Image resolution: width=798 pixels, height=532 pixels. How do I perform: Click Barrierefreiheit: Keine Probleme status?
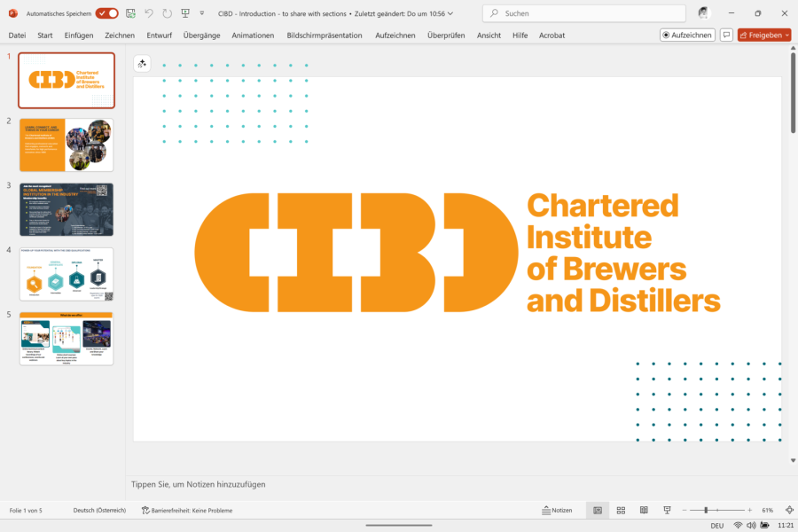coord(186,511)
